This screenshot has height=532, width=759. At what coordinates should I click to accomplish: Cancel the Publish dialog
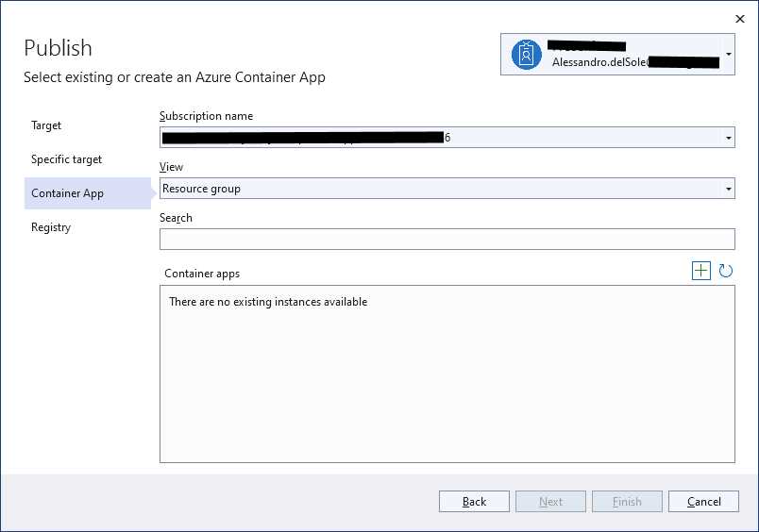(x=703, y=502)
